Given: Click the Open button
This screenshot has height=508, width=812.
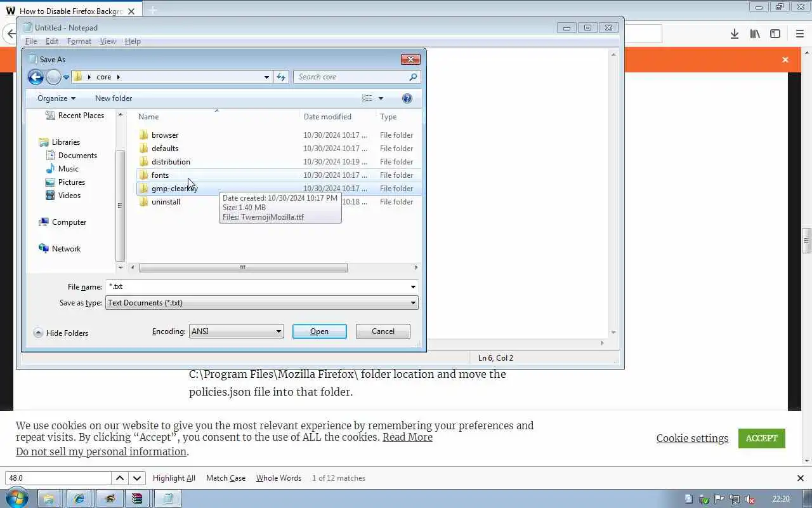Looking at the screenshot, I should pyautogui.click(x=320, y=331).
